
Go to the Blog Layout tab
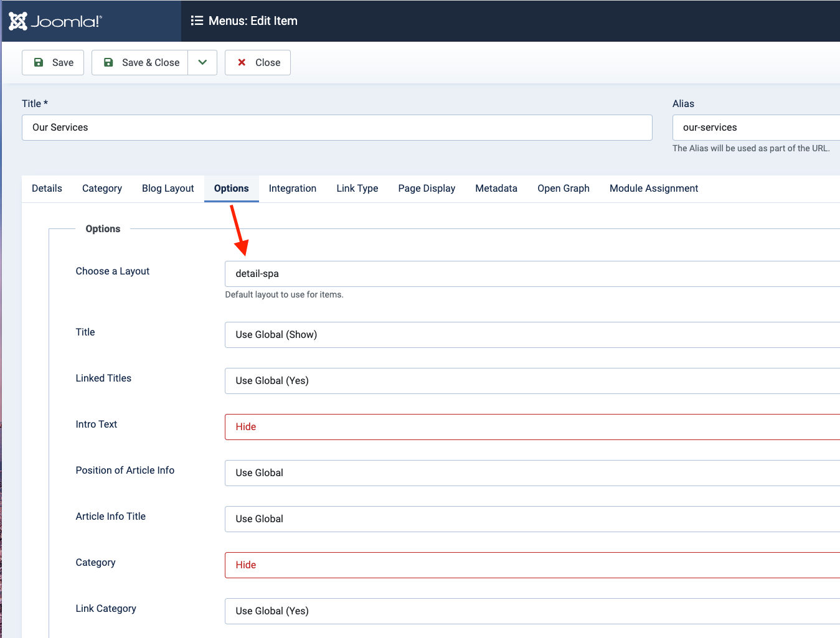point(168,189)
